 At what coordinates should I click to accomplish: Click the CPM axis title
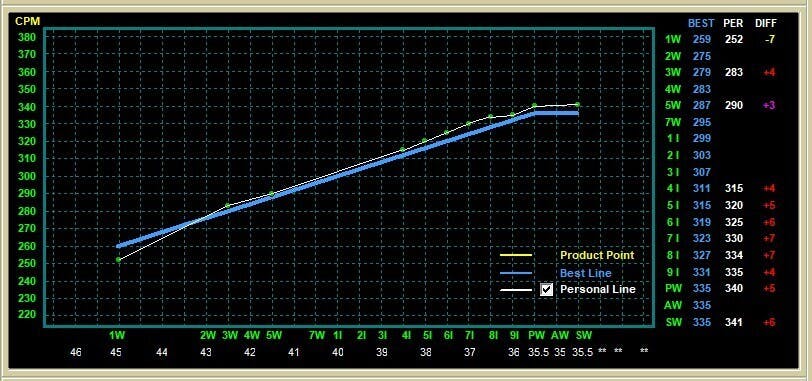click(x=27, y=22)
